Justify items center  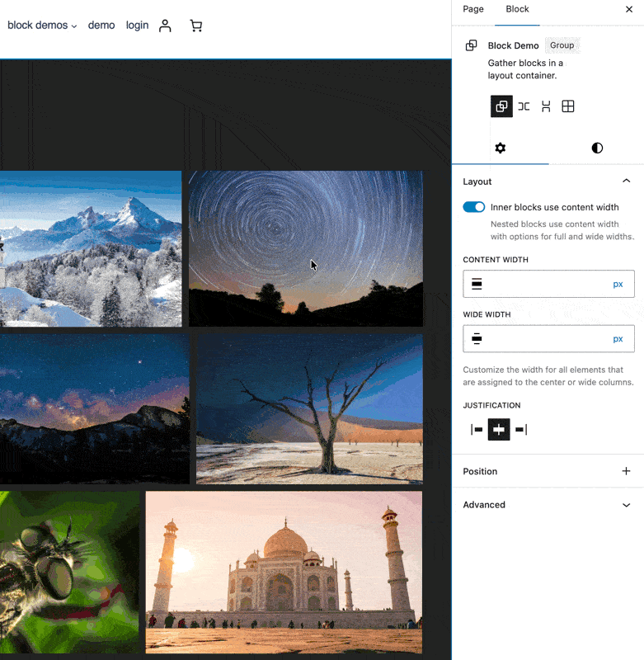[499, 430]
